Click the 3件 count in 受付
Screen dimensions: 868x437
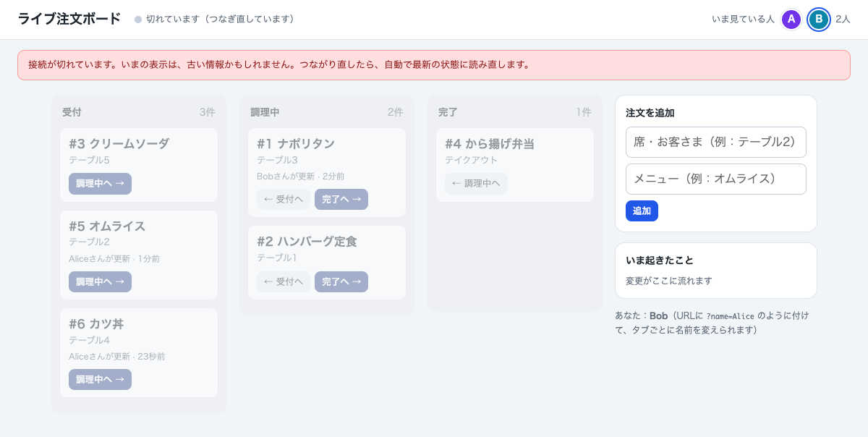pyautogui.click(x=208, y=112)
